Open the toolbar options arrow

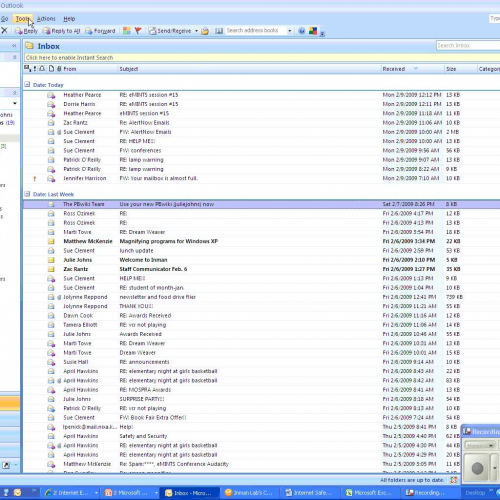click(x=322, y=33)
